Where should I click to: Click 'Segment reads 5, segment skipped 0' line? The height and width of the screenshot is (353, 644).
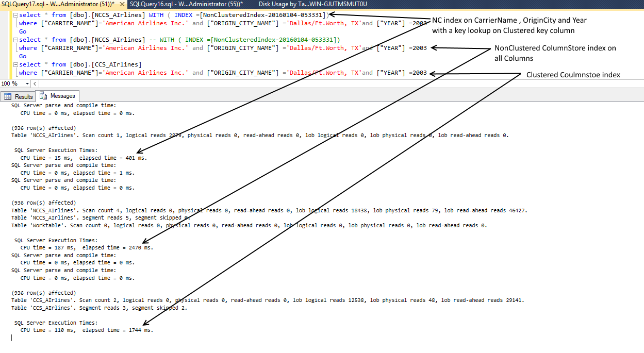[101, 218]
